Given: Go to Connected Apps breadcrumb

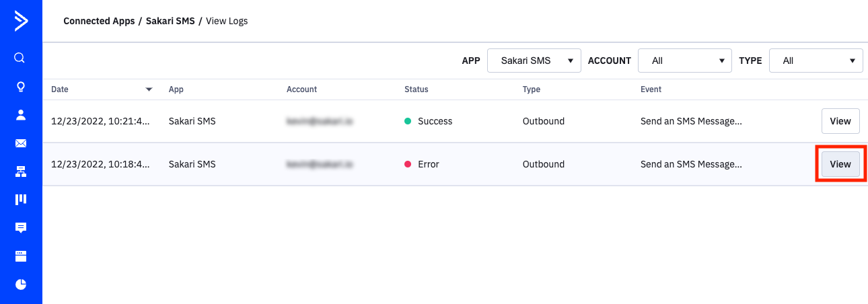Looking at the screenshot, I should [x=99, y=21].
